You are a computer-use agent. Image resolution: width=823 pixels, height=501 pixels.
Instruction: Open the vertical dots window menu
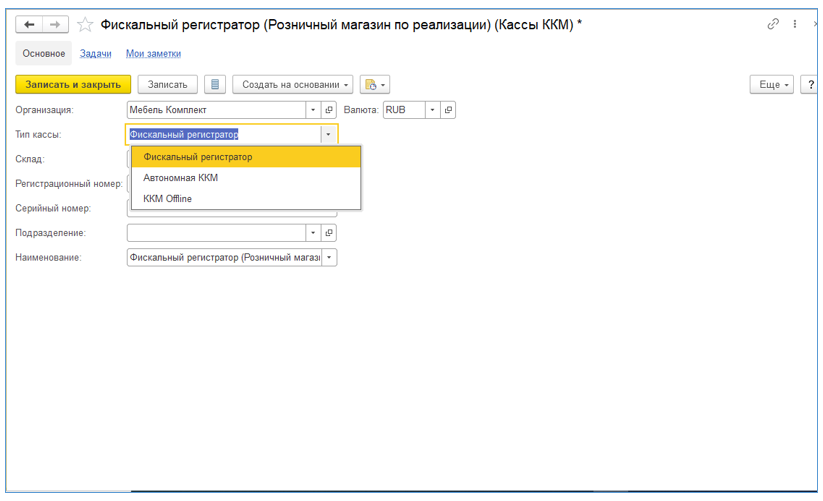point(796,24)
